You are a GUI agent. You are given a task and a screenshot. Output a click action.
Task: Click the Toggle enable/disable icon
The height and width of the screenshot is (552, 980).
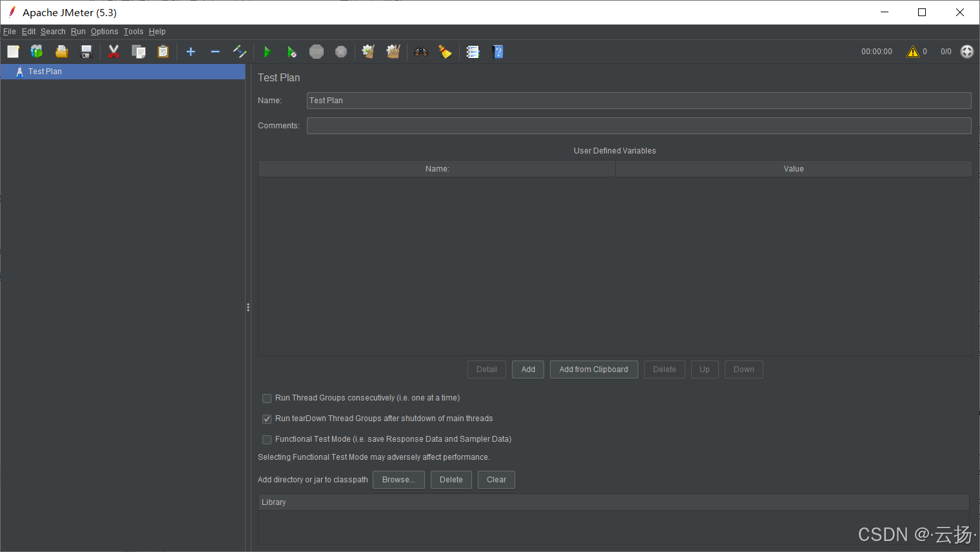tap(240, 52)
